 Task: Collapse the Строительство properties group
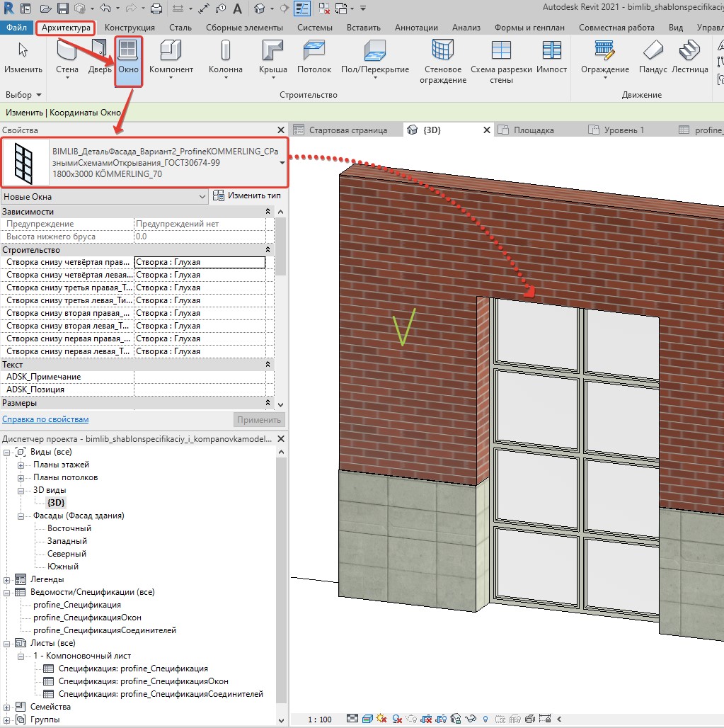[x=268, y=250]
